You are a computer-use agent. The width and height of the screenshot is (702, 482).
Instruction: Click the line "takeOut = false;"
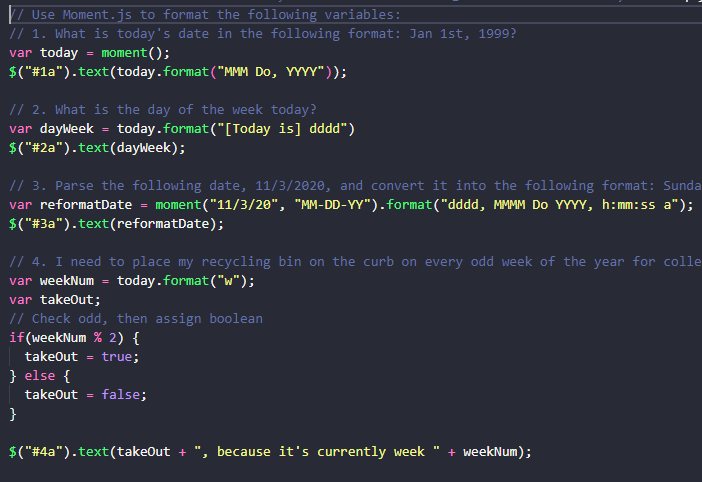(86, 395)
